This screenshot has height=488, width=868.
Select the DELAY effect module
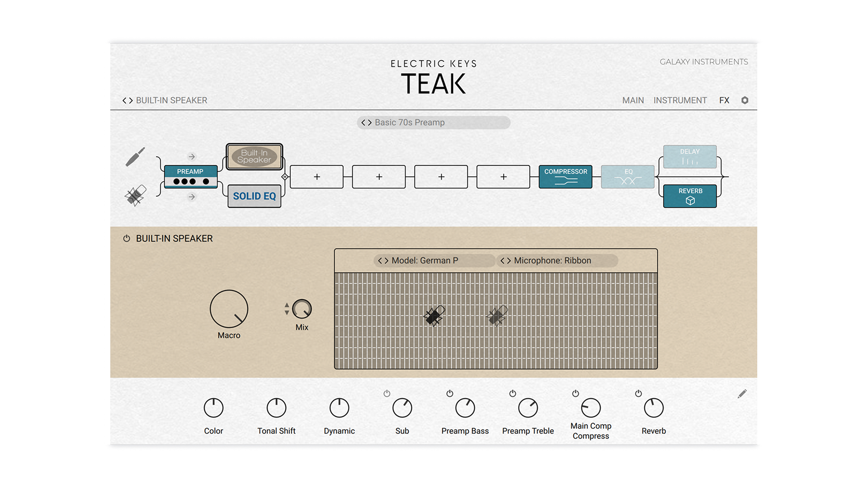coord(690,156)
